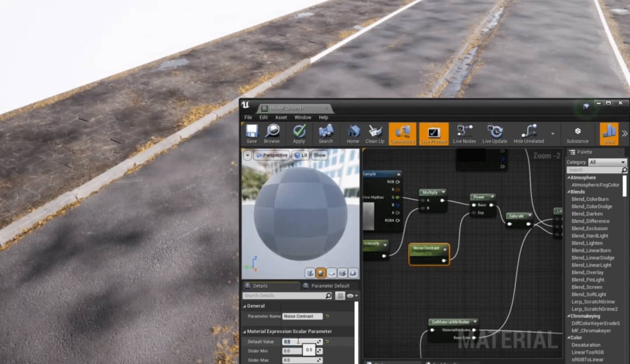Click the Parameter Name text field
Image resolution: width=630 pixels, height=364 pixels.
(x=303, y=316)
